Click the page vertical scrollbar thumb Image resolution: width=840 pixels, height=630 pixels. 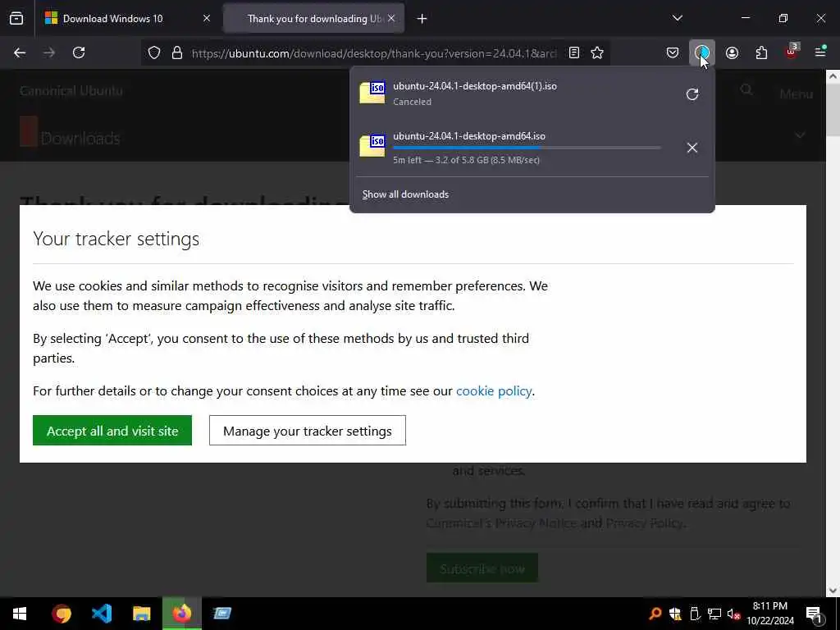point(833,109)
